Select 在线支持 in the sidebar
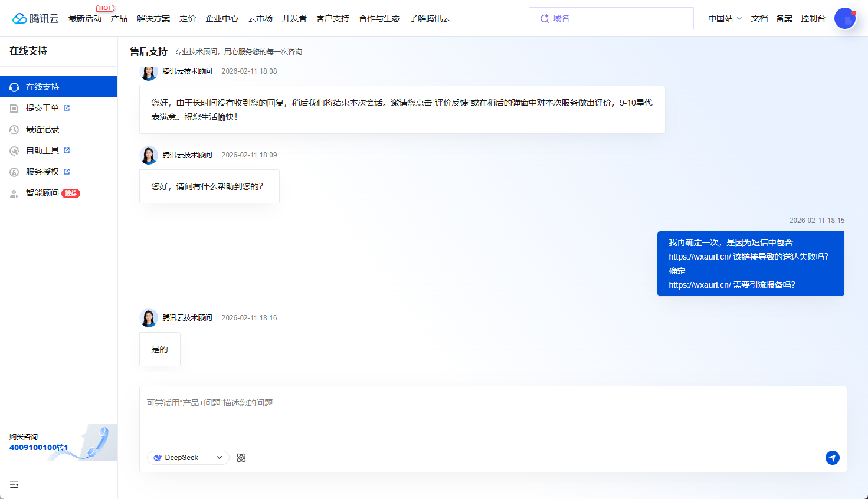 58,87
